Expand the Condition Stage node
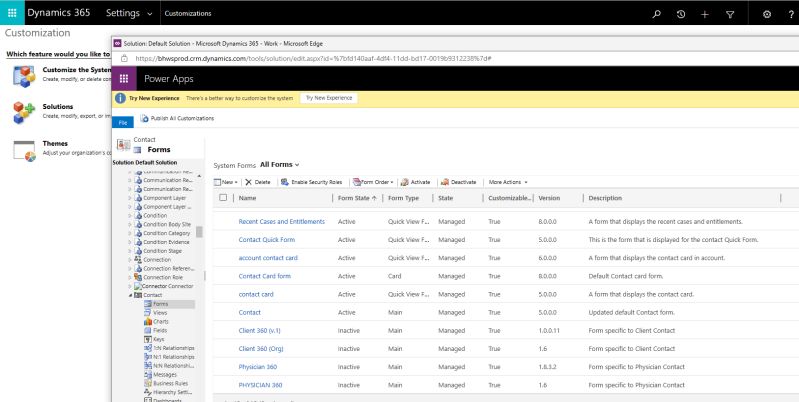The height and width of the screenshot is (402, 799). 129,251
